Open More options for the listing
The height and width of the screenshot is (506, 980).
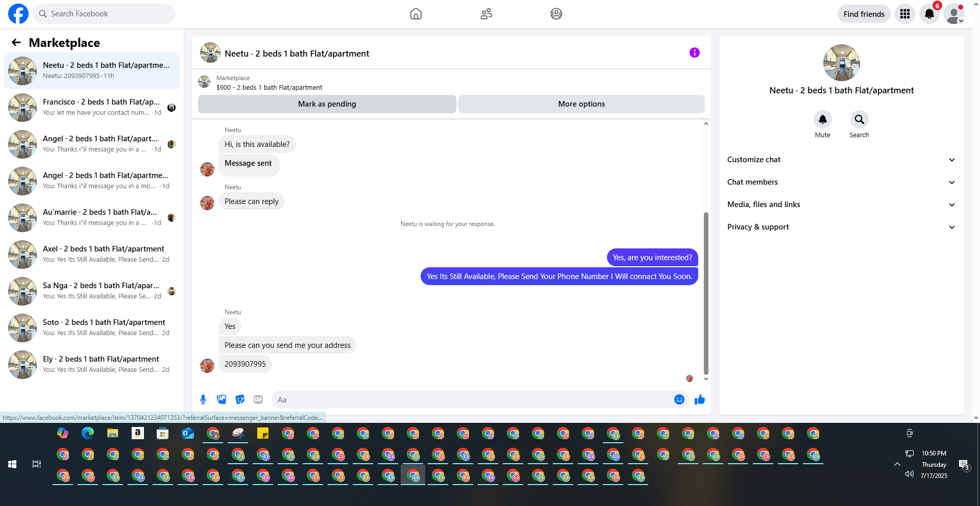pyautogui.click(x=581, y=104)
